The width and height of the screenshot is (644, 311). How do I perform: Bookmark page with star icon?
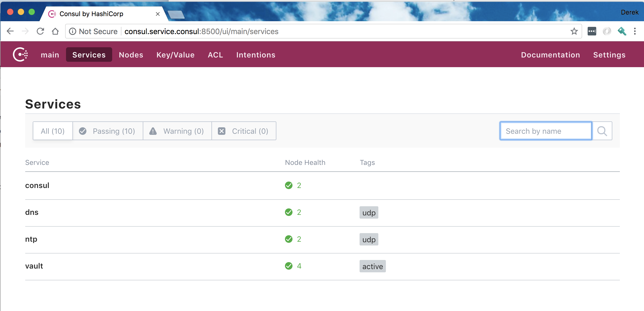(574, 31)
